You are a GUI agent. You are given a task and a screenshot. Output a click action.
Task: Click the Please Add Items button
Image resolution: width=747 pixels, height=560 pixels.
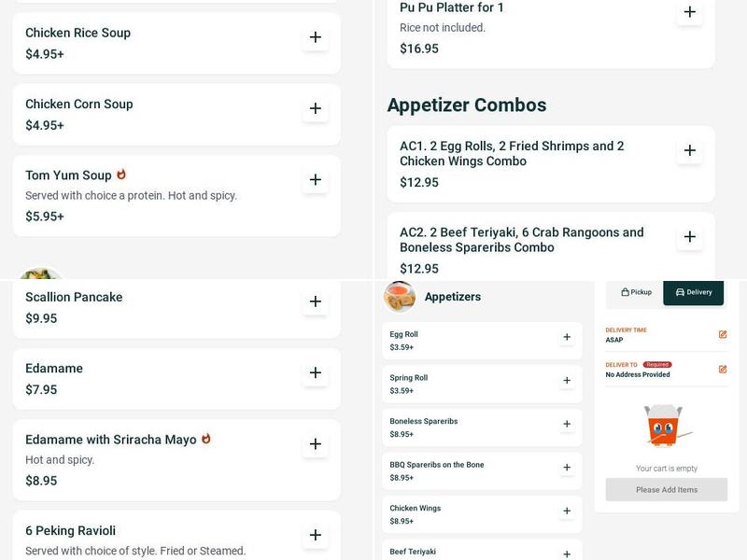tap(666, 488)
